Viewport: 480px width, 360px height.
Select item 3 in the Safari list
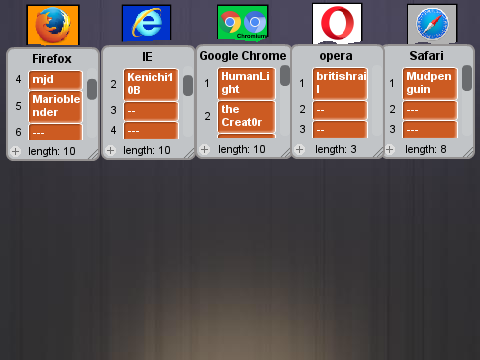pyautogui.click(x=430, y=130)
